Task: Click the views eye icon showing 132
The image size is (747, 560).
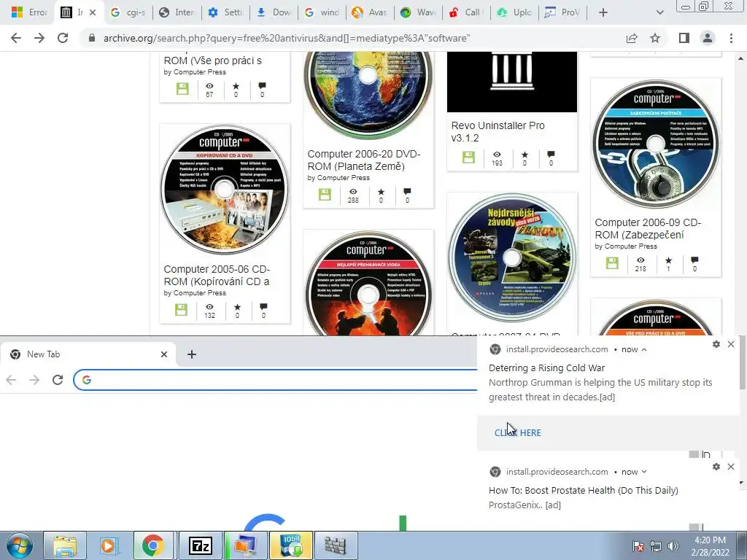Action: [209, 307]
